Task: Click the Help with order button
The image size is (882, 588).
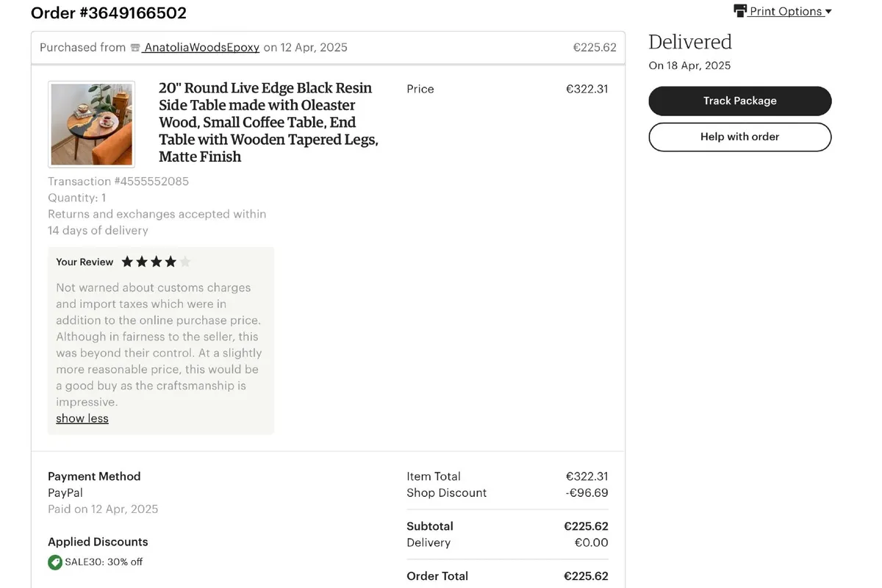Action: pos(740,137)
